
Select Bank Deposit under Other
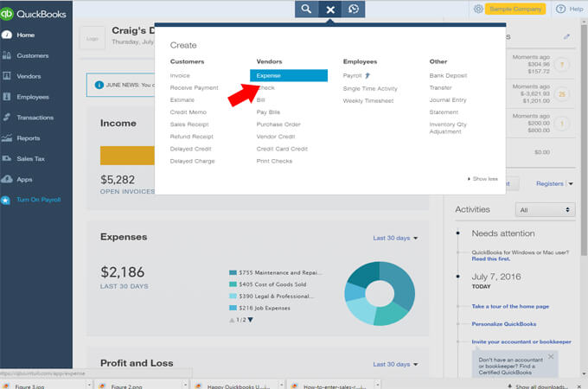[x=448, y=76]
